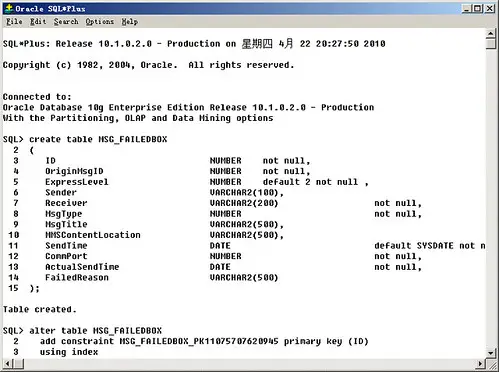
Task: Click the vertical scrollbar down arrow
Action: (491, 353)
